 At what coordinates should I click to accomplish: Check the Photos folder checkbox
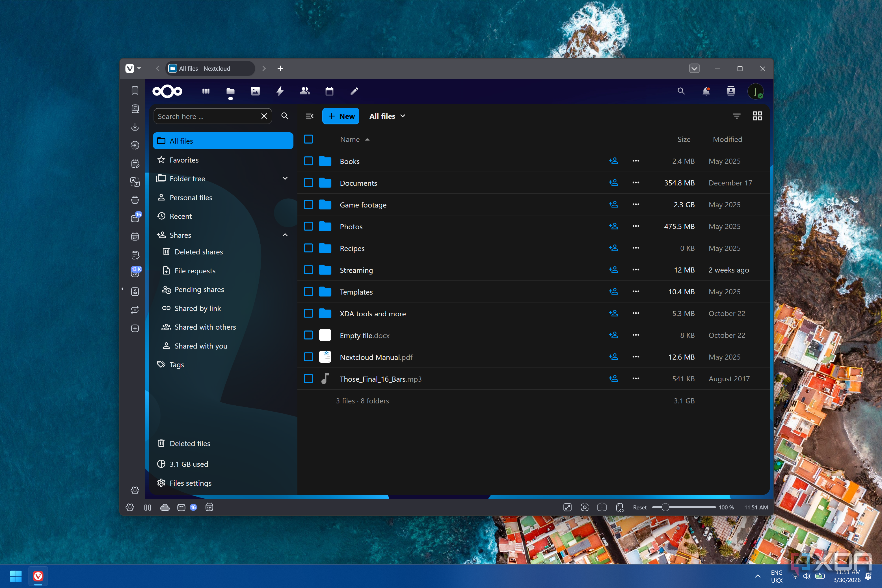pyautogui.click(x=308, y=226)
